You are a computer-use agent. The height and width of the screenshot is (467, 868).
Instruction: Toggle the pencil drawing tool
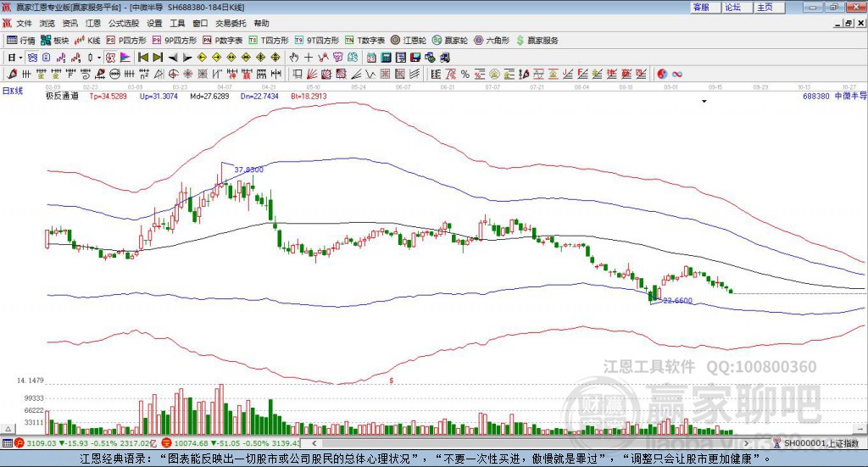[x=12, y=74]
